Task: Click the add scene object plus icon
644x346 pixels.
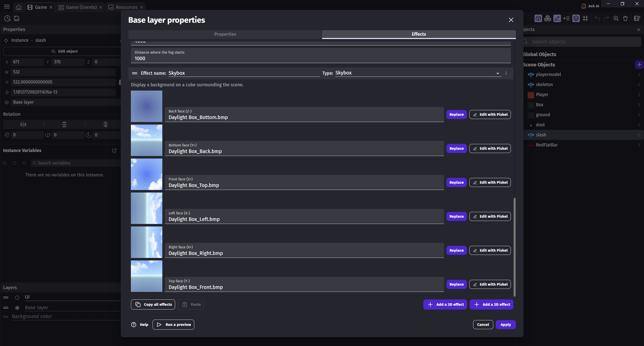Action: coord(639,65)
